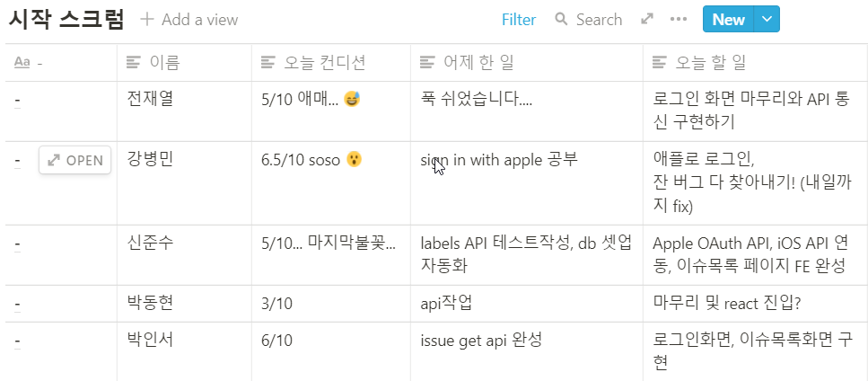The width and height of the screenshot is (868, 381).
Task: Open the Filter menu
Action: pos(519,19)
